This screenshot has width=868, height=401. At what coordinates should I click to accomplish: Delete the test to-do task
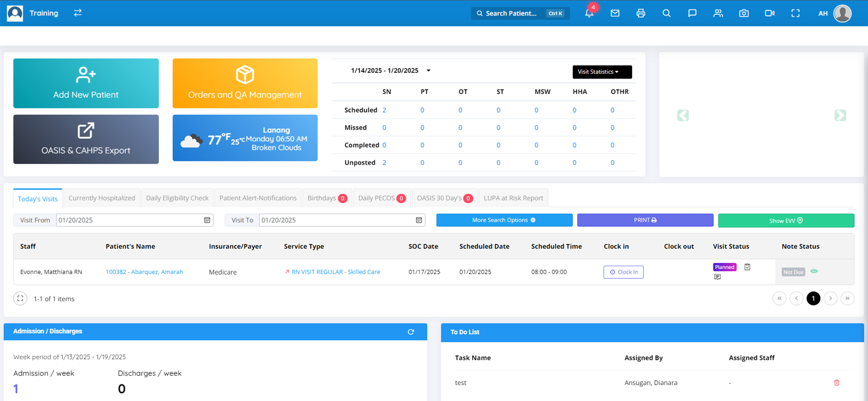pyautogui.click(x=837, y=383)
